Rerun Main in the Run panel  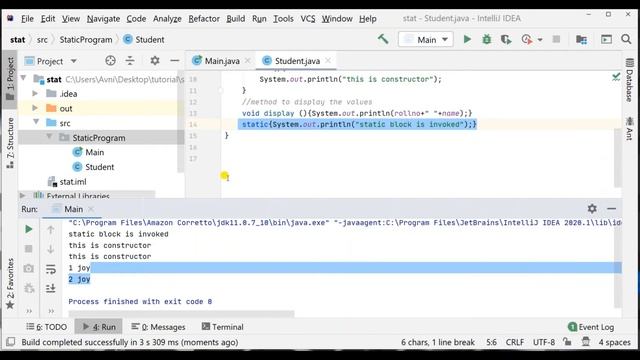click(x=29, y=229)
